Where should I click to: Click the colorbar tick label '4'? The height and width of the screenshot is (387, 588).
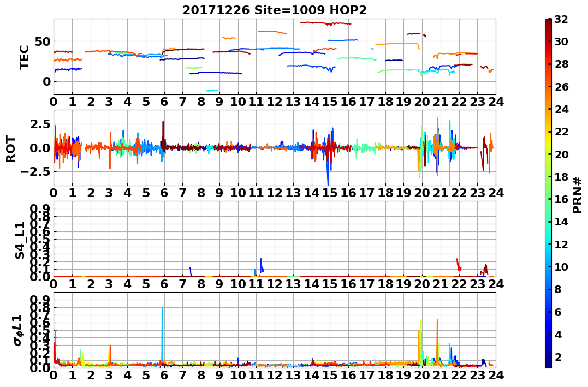coord(558,334)
